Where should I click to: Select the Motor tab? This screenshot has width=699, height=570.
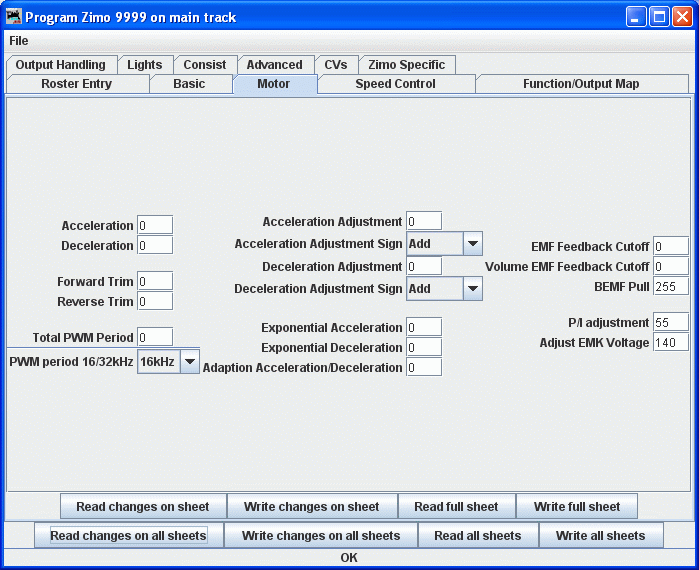[x=274, y=84]
